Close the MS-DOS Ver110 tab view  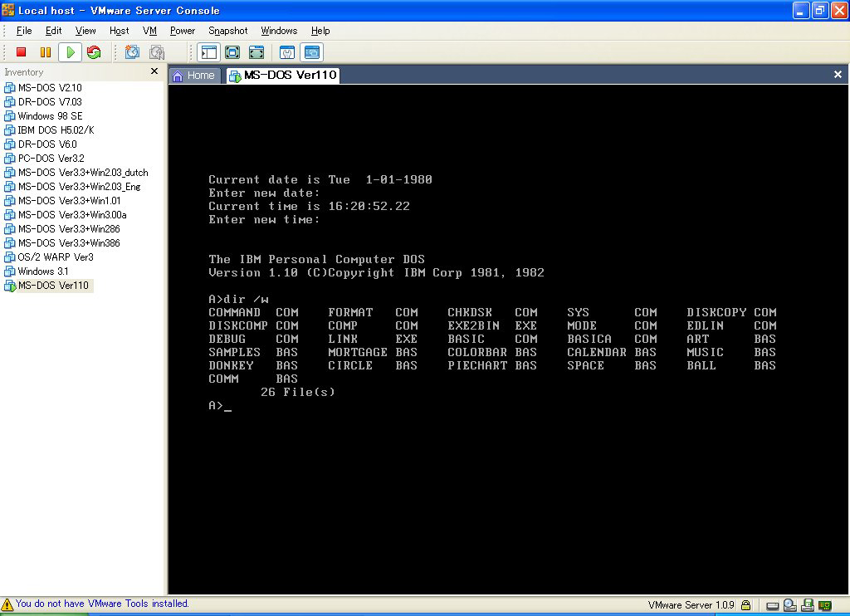click(838, 74)
